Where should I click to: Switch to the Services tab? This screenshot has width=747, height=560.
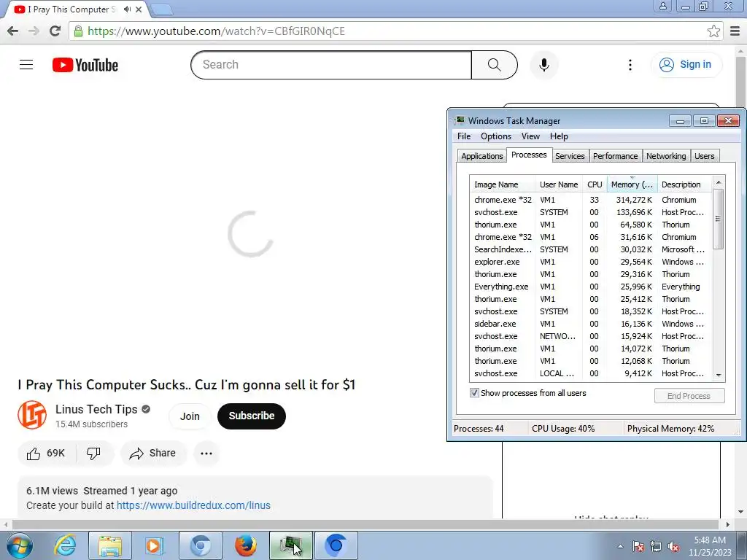click(x=570, y=156)
